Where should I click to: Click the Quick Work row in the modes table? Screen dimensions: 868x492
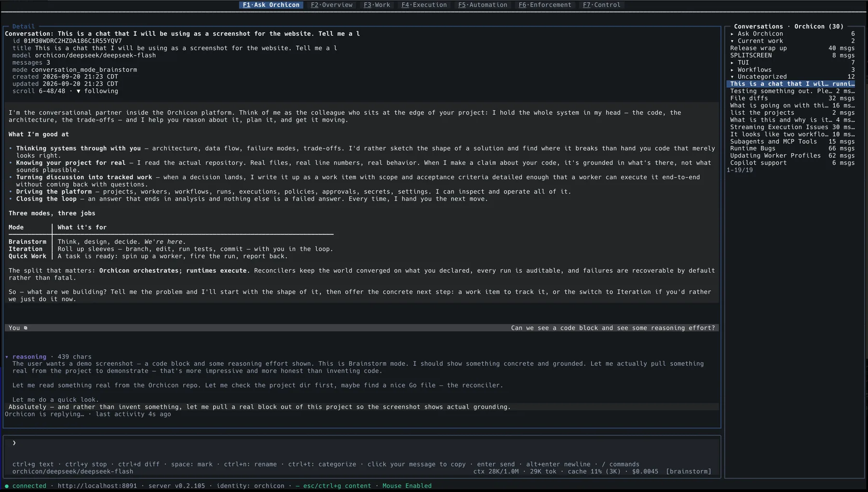point(171,256)
